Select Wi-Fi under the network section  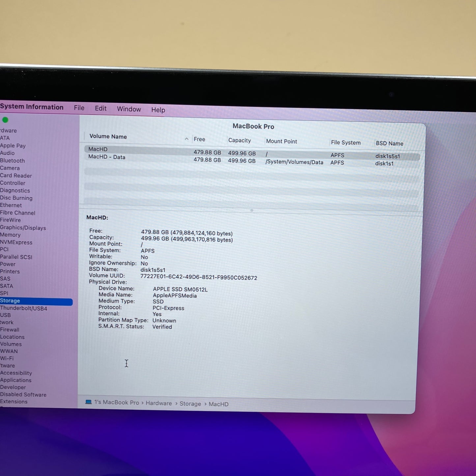tap(7, 358)
